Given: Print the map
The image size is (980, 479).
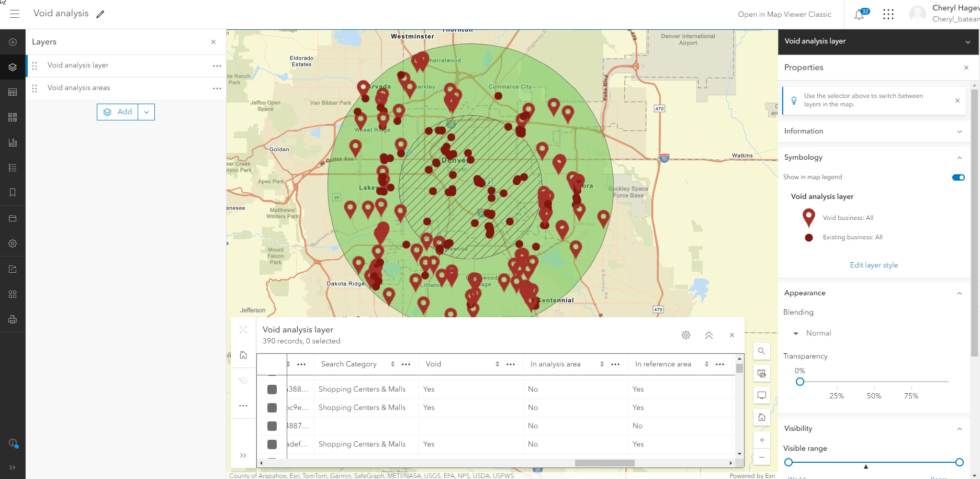Looking at the screenshot, I should [x=13, y=319].
